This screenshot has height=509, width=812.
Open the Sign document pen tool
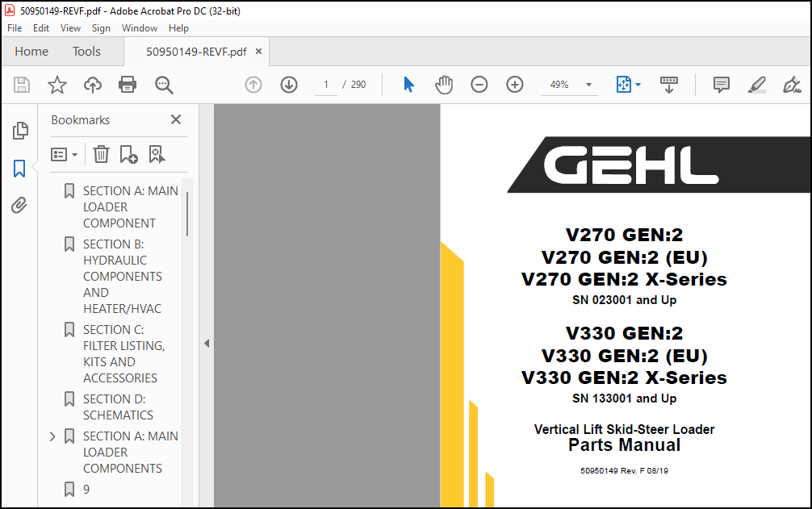tap(792, 85)
